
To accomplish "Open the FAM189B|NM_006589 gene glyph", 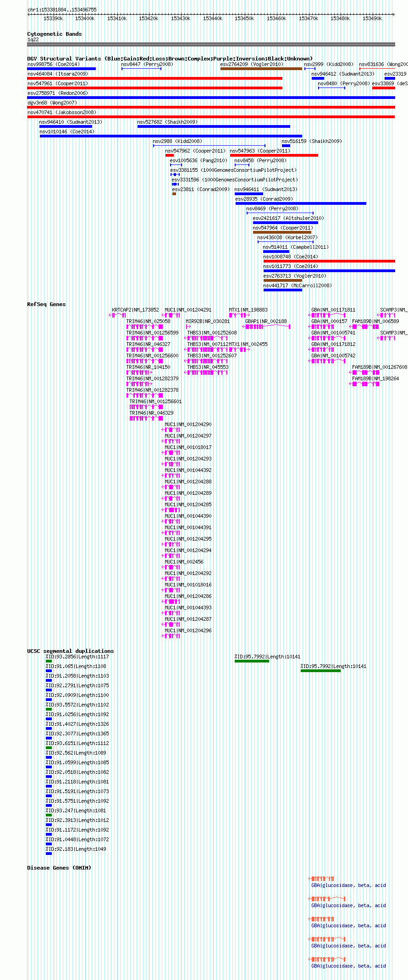I will click(364, 327).
